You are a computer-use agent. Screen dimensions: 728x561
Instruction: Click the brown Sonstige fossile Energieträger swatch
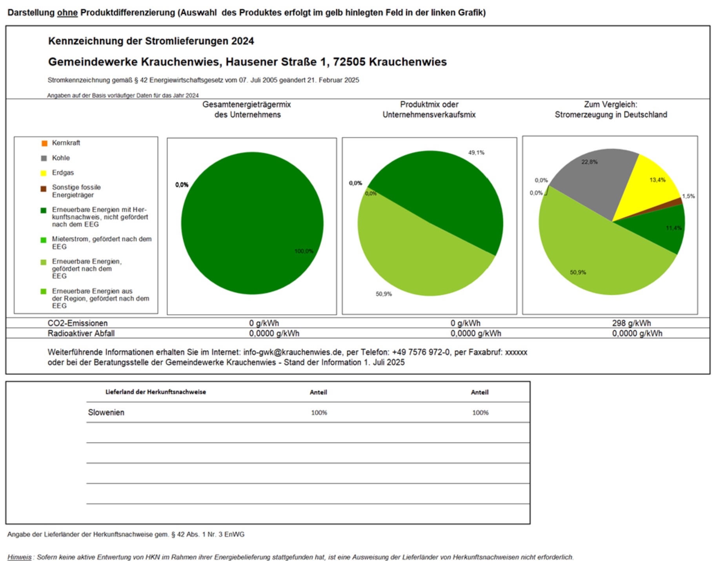pos(44,189)
